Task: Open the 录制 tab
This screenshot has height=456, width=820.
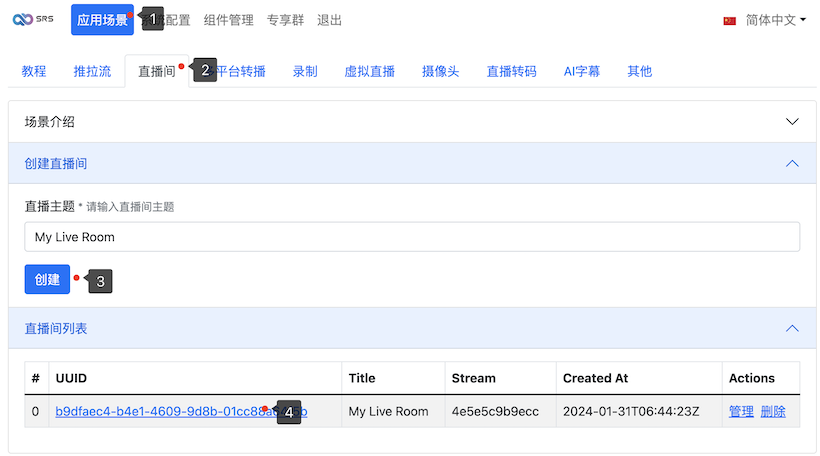Action: [x=305, y=71]
